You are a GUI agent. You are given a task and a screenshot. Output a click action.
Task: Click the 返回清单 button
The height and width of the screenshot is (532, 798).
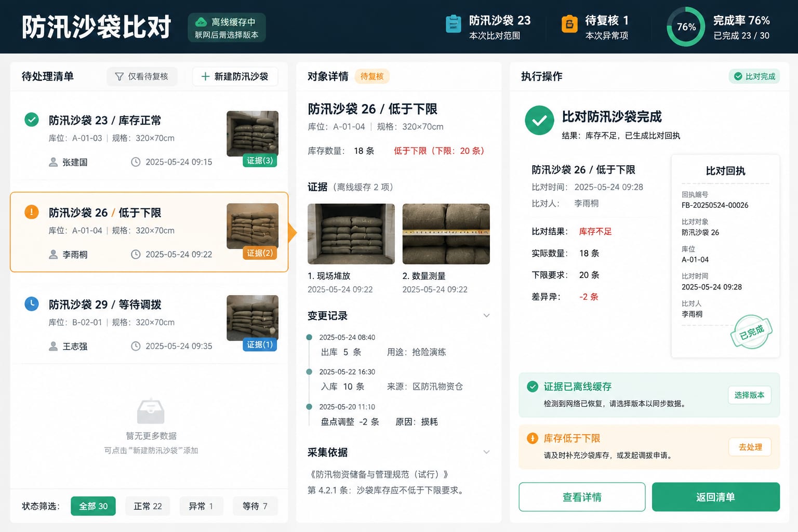pyautogui.click(x=716, y=497)
